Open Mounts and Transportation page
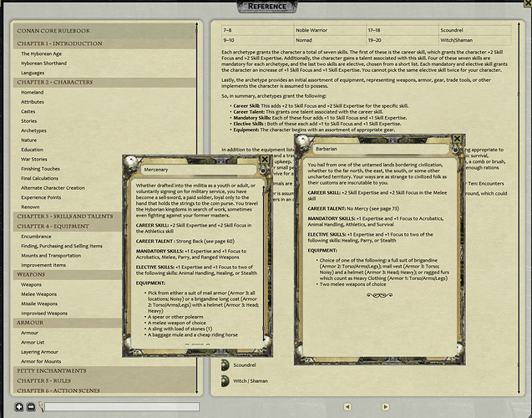The image size is (532, 418). pyautogui.click(x=51, y=255)
